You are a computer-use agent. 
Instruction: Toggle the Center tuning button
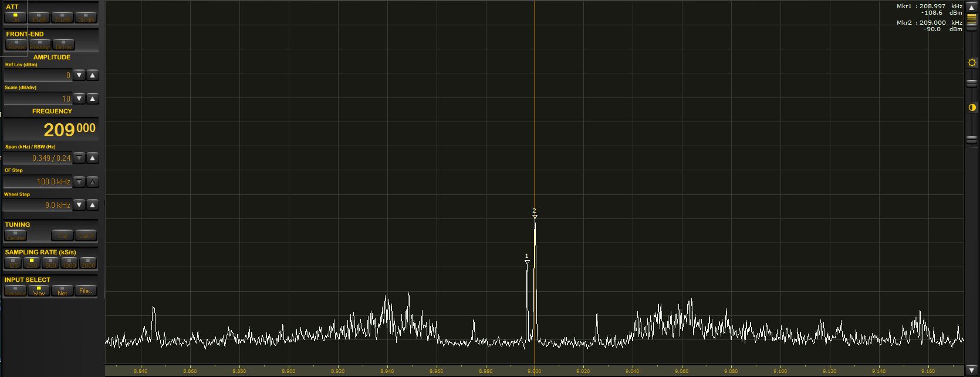pyautogui.click(x=16, y=235)
